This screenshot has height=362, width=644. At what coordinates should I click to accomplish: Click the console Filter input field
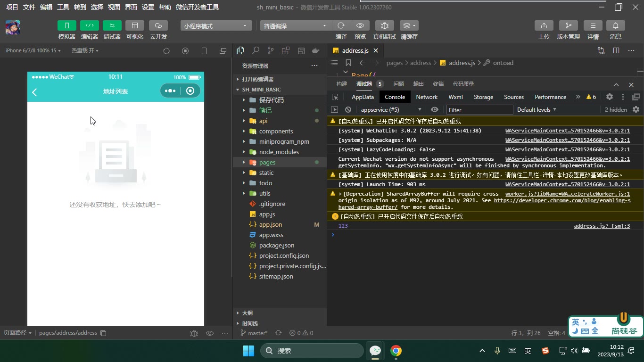pos(479,110)
